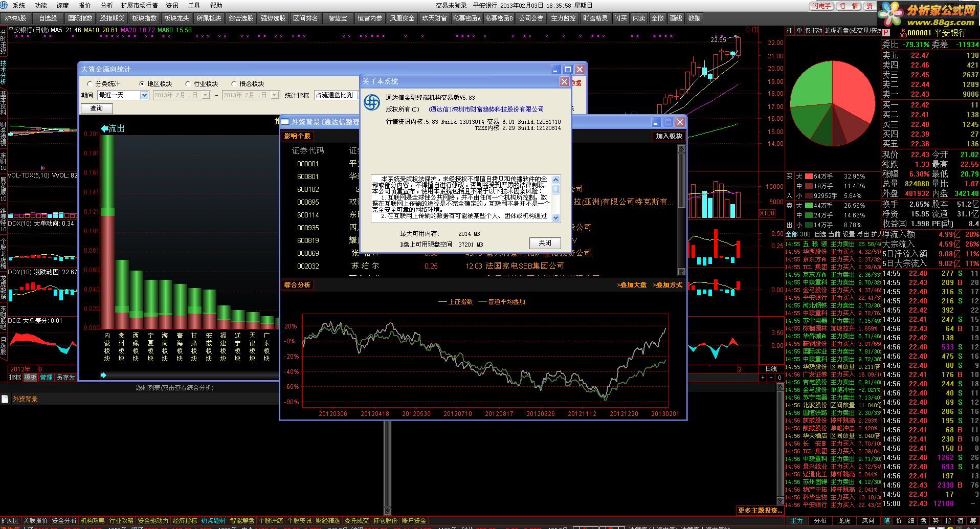The image size is (980, 529).
Task: Click the red P icon beside stock code 000001
Action: click(x=886, y=33)
